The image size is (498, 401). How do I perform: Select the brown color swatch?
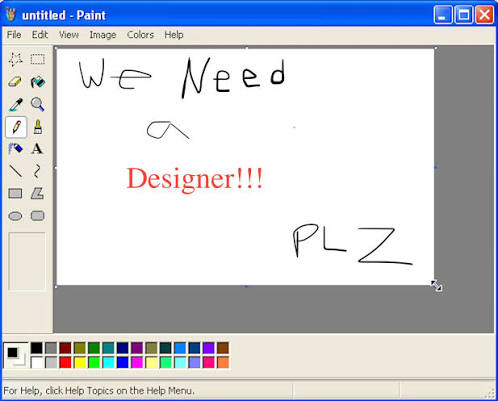click(x=223, y=348)
